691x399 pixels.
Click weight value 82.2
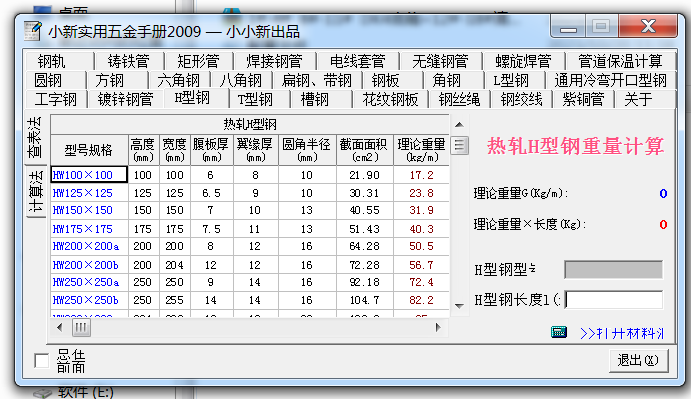(421, 300)
